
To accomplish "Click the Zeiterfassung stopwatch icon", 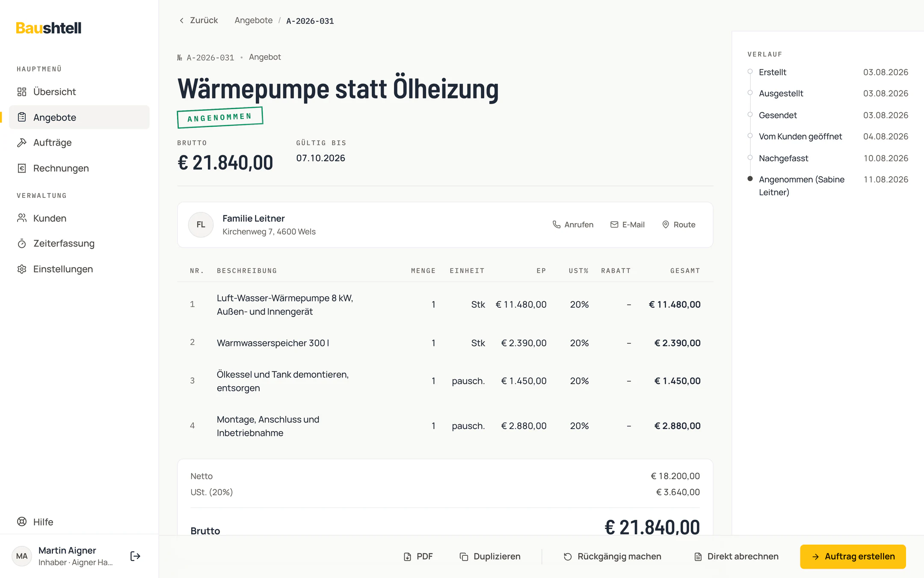I will point(22,244).
